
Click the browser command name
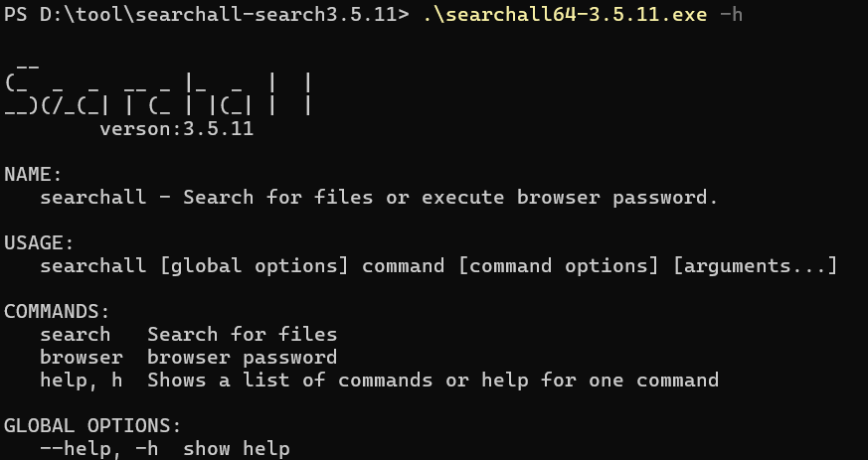pyautogui.click(x=81, y=357)
